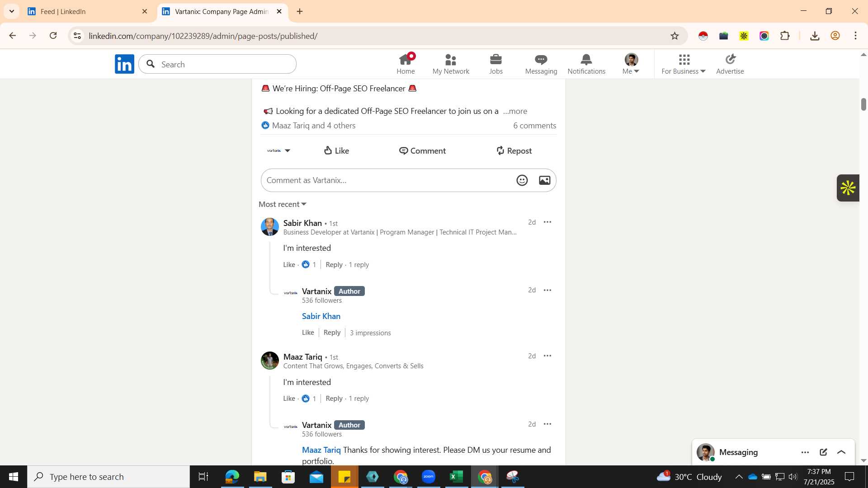
Task: Expand the Me profile dropdown
Action: click(631, 64)
